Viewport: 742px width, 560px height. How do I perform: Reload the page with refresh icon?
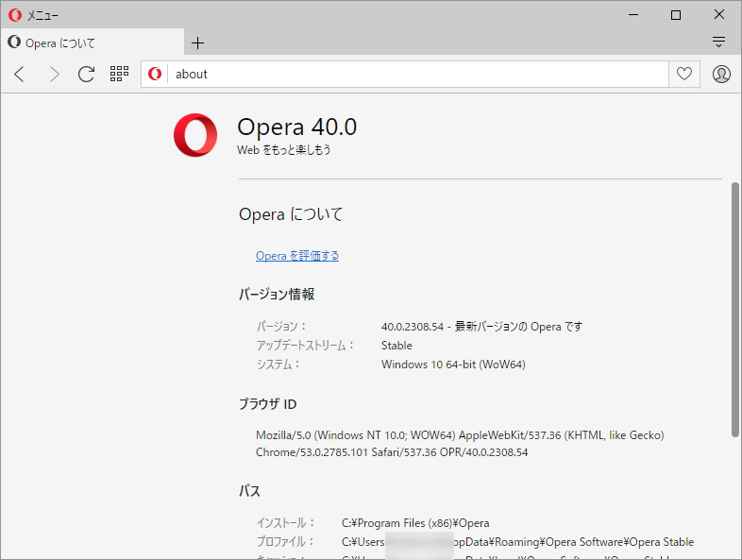86,75
